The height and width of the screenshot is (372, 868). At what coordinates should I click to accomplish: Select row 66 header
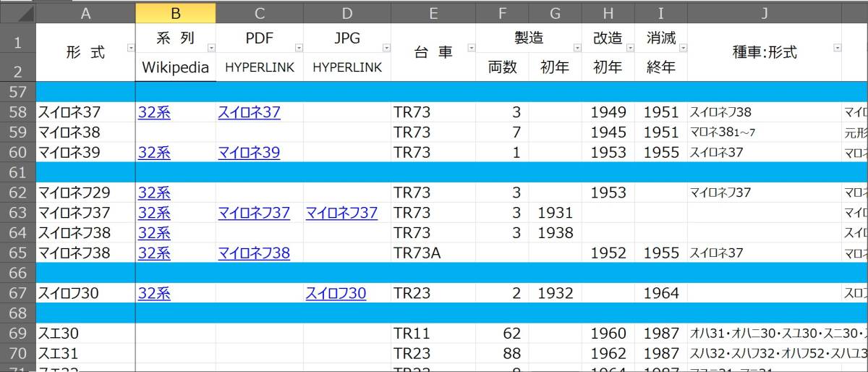pos(17,274)
